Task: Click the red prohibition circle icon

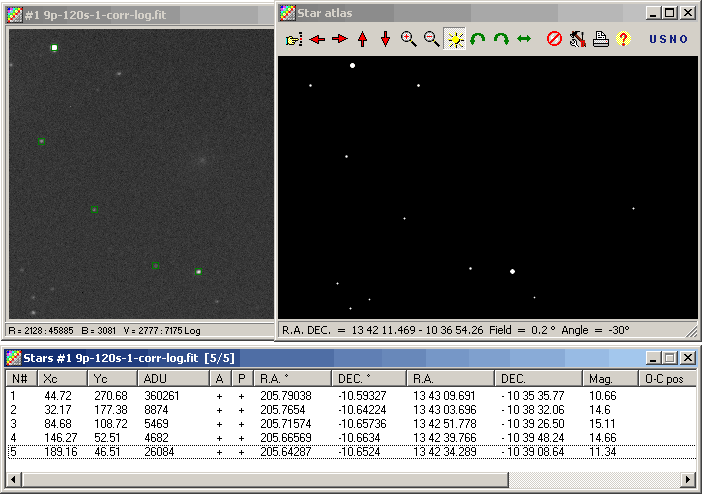Action: (x=554, y=39)
